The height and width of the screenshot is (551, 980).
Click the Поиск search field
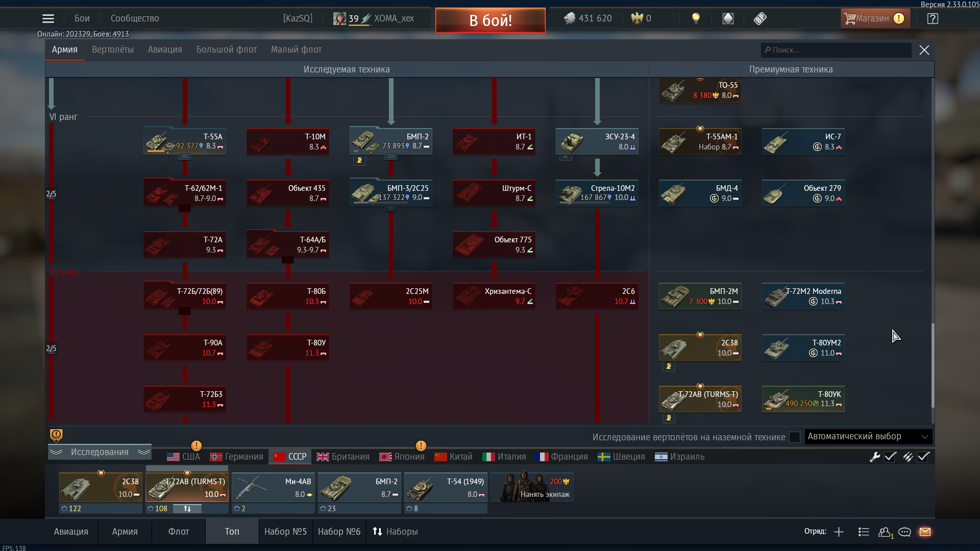coord(836,50)
